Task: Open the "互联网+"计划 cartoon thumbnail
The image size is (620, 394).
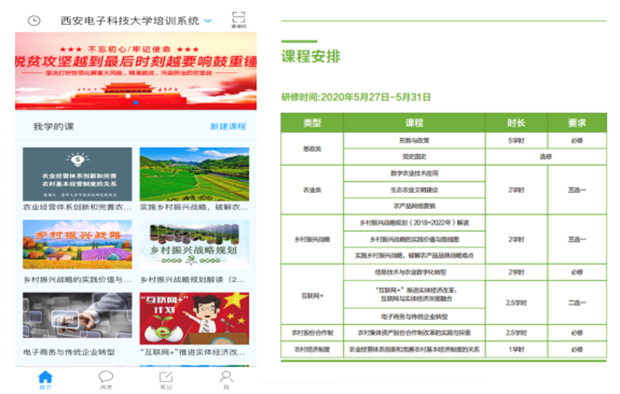Action: pos(194,318)
